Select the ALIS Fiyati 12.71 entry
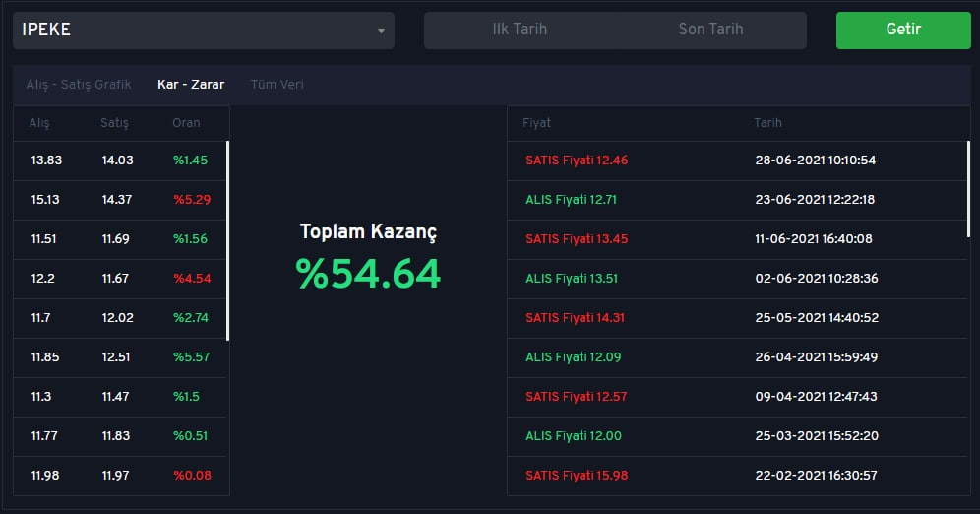The height and width of the screenshot is (514, 980). pyautogui.click(x=571, y=200)
